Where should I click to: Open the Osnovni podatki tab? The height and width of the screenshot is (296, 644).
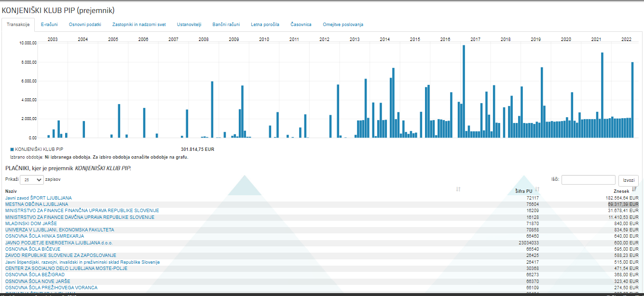click(x=85, y=25)
